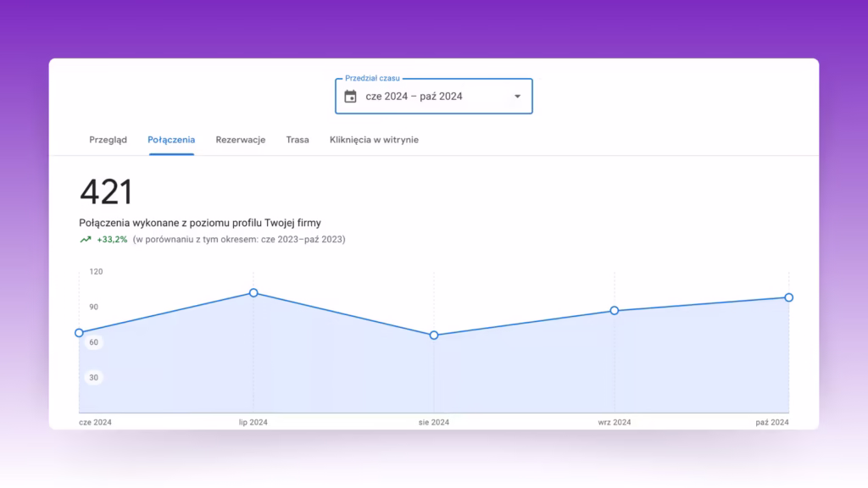Click the green upward trend arrow icon
The width and height of the screenshot is (868, 488).
point(86,240)
